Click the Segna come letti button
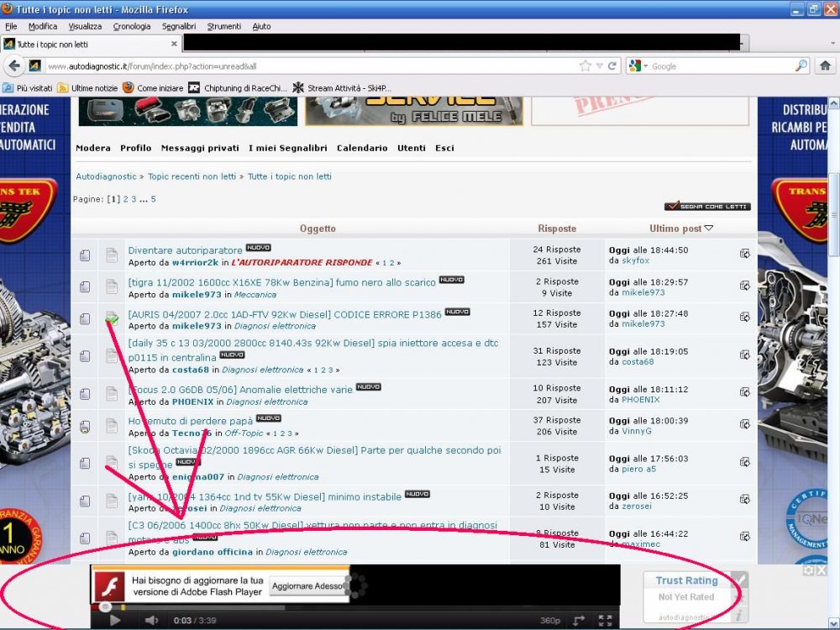The height and width of the screenshot is (630, 840). click(707, 206)
